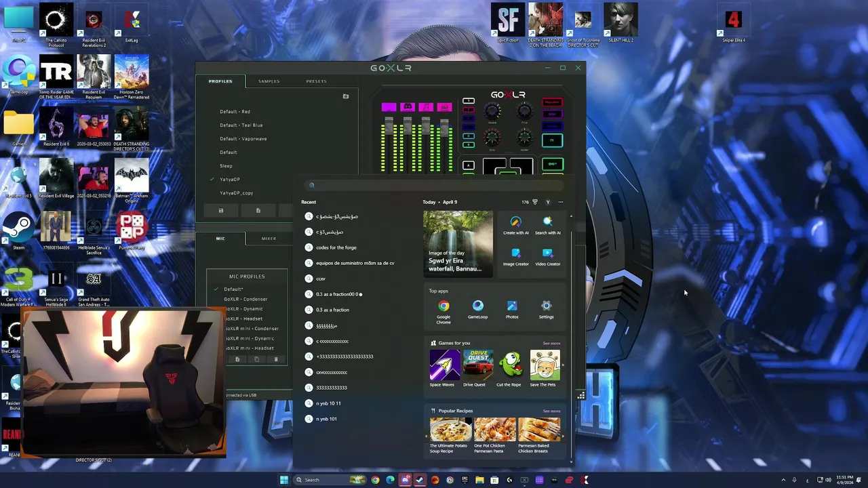Select recent search 'codes for the forge'
Image resolution: width=868 pixels, height=488 pixels.
(x=336, y=247)
